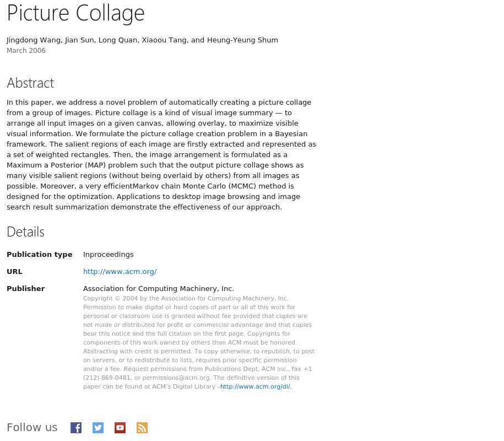Follow the http://www.acm.org/ URL link
Viewport: 504px width, 441px height.
(x=120, y=272)
